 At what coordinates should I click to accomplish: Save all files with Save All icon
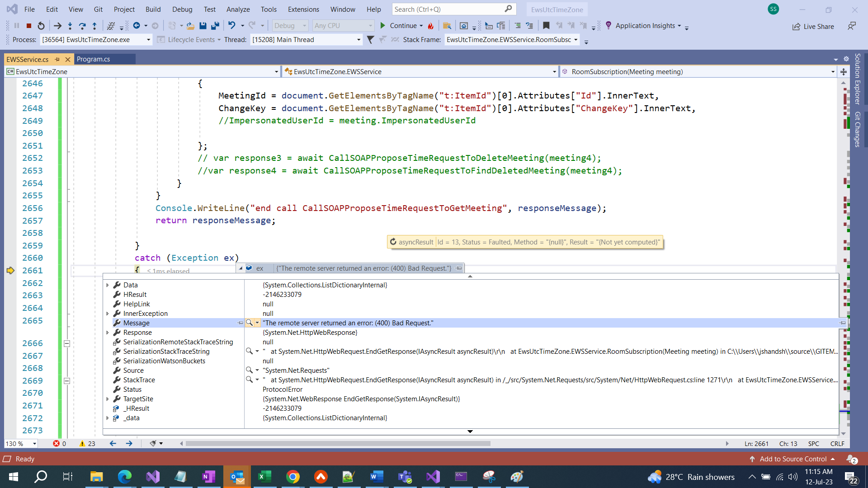coord(215,25)
